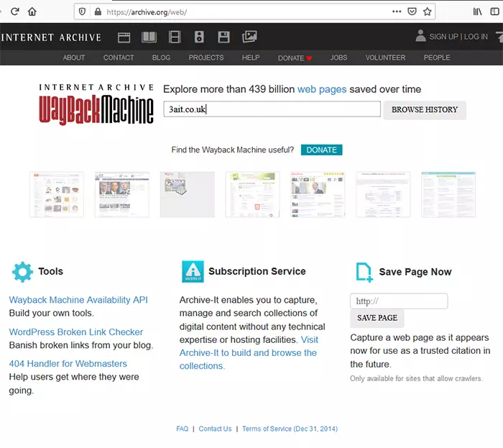Open the last blue-bordered thumbnail

pos(448,194)
